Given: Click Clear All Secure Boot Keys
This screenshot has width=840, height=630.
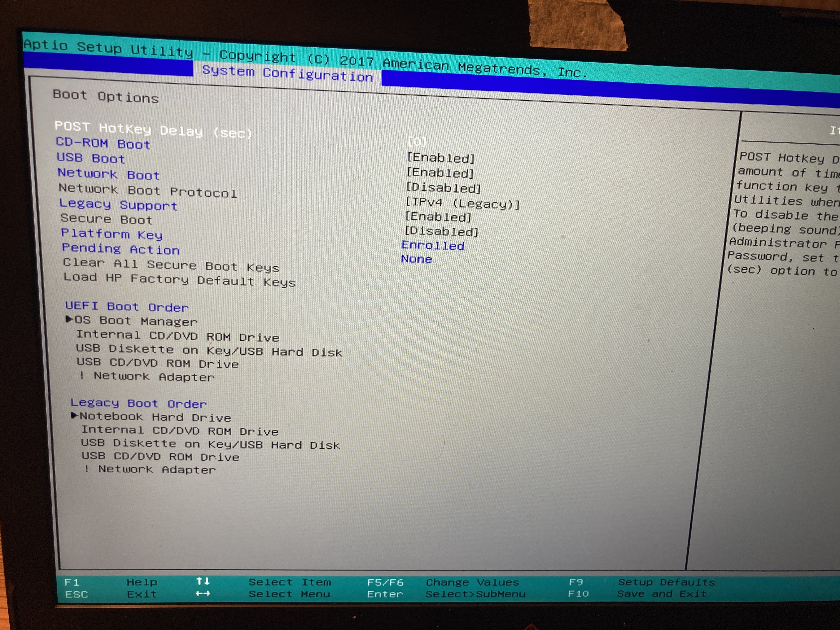Looking at the screenshot, I should pyautogui.click(x=171, y=265).
